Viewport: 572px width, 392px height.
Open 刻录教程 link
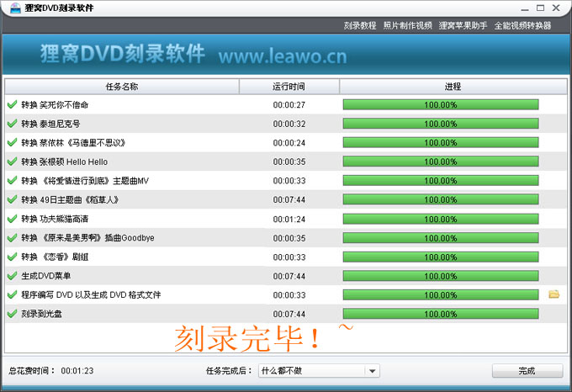pos(360,25)
